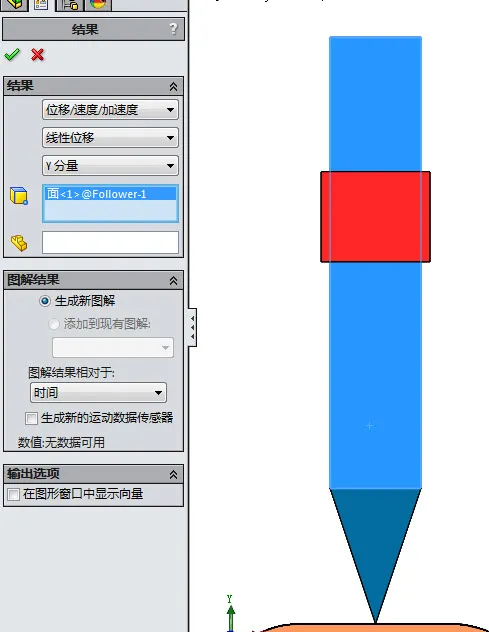
Task: Click the yellow reference component icon
Action: 19,243
